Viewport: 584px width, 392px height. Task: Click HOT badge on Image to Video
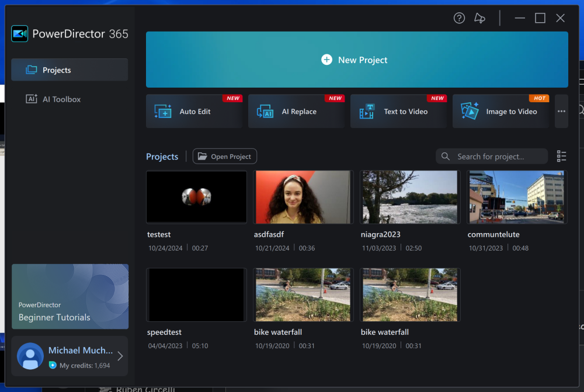coord(539,98)
